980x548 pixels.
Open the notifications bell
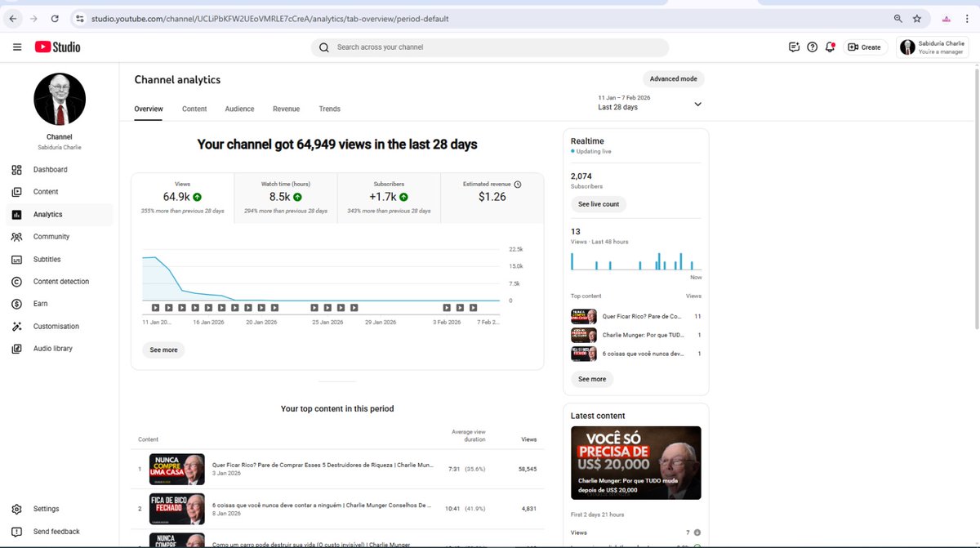tap(830, 47)
